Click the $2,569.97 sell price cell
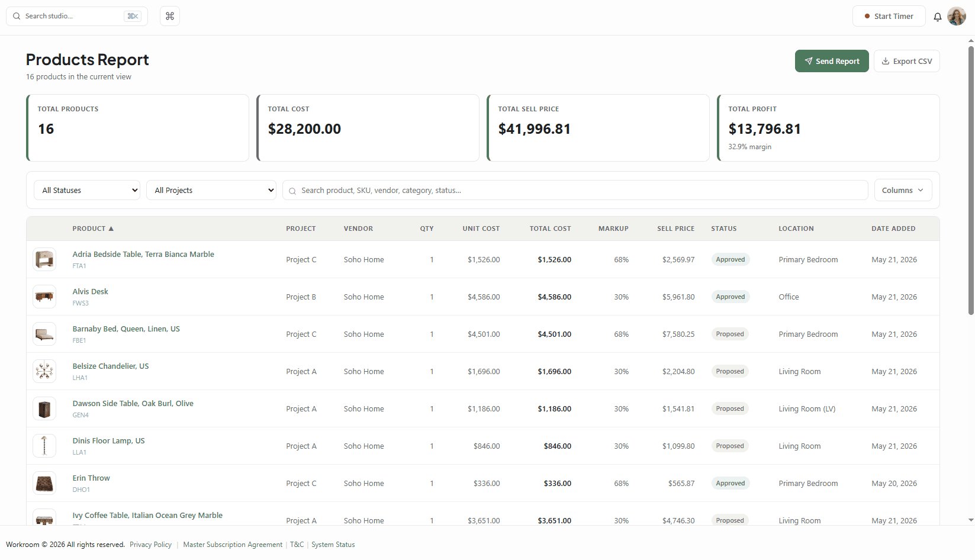975x560 pixels. point(678,259)
